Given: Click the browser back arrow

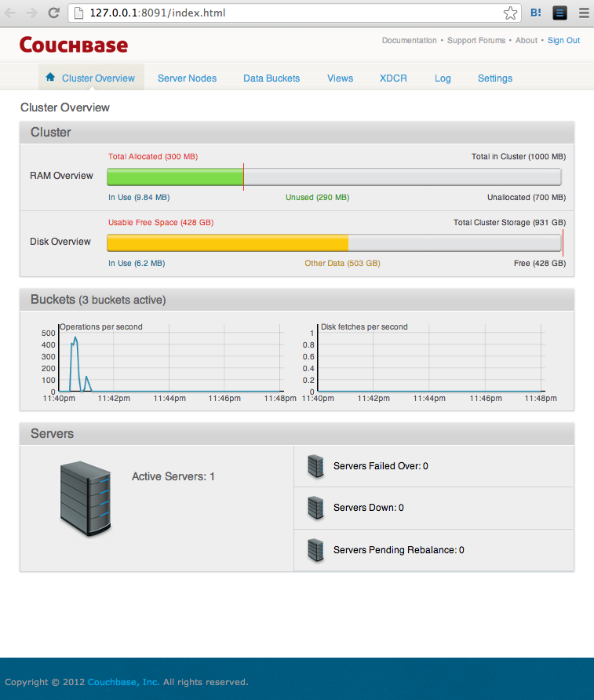Looking at the screenshot, I should (x=10, y=13).
